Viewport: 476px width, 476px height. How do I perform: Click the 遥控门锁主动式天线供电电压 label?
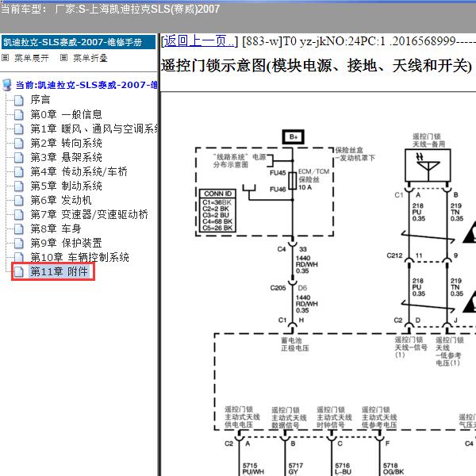[242, 417]
